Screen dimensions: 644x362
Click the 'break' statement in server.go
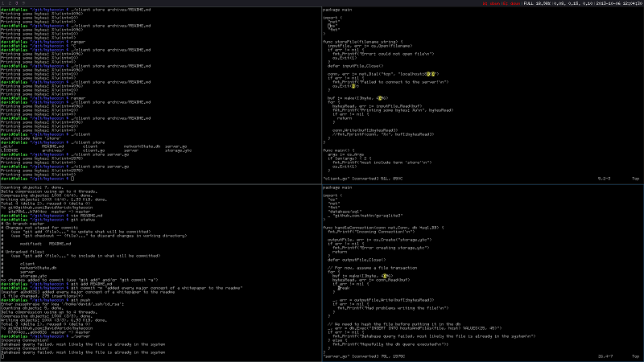tap(344, 288)
